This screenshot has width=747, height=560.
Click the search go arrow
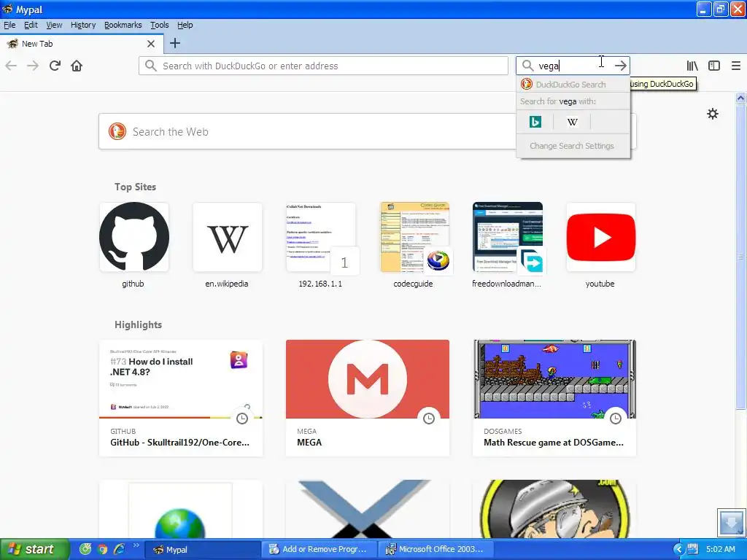(620, 66)
